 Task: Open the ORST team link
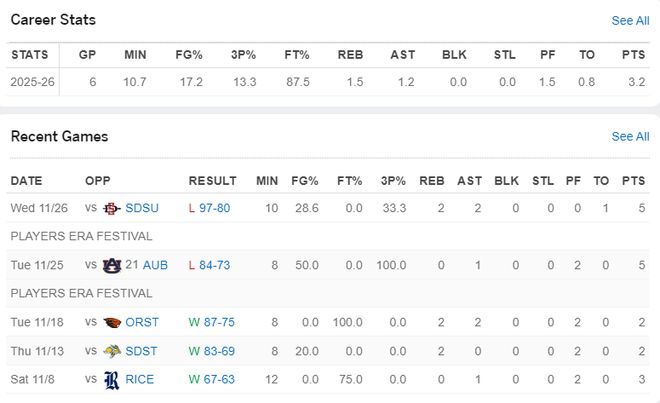point(143,322)
